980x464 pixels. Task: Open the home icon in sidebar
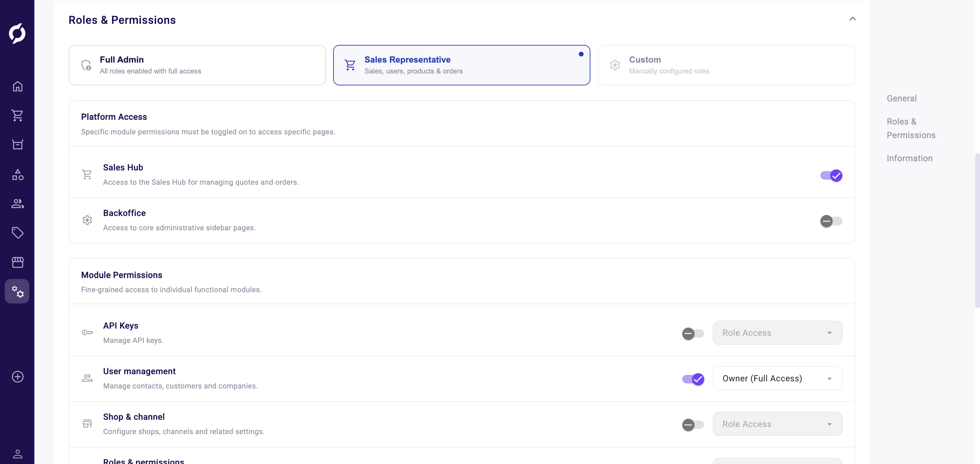tap(17, 86)
